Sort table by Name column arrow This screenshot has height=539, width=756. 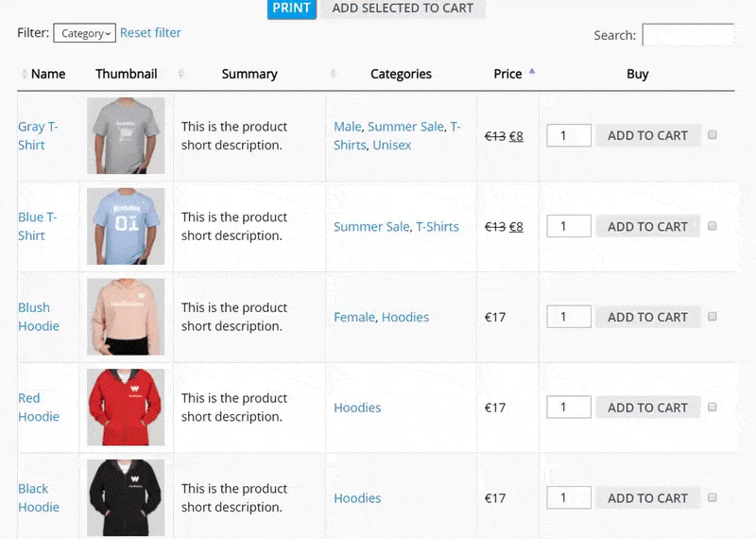click(x=25, y=74)
